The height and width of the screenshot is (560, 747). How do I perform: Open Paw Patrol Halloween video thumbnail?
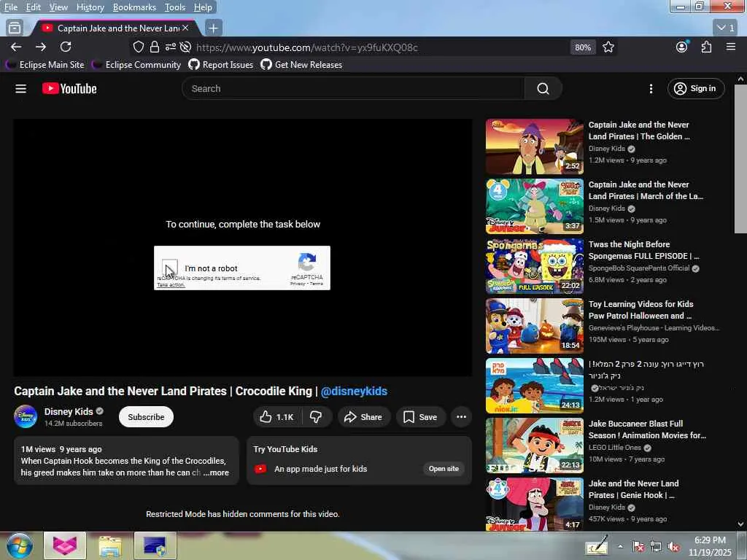tap(535, 326)
